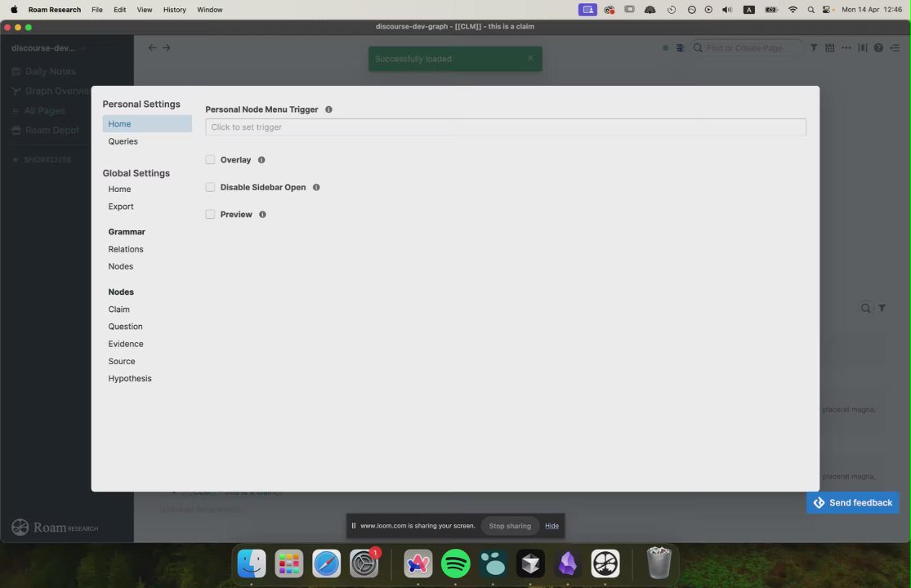The width and height of the screenshot is (911, 588).
Task: Open the help question mark icon
Action: pyautogui.click(x=878, y=47)
